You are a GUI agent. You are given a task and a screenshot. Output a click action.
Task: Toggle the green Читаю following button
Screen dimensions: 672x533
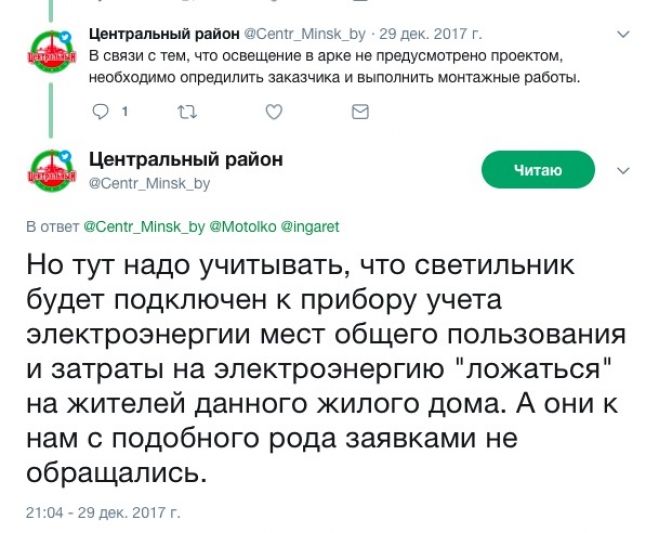point(538,171)
